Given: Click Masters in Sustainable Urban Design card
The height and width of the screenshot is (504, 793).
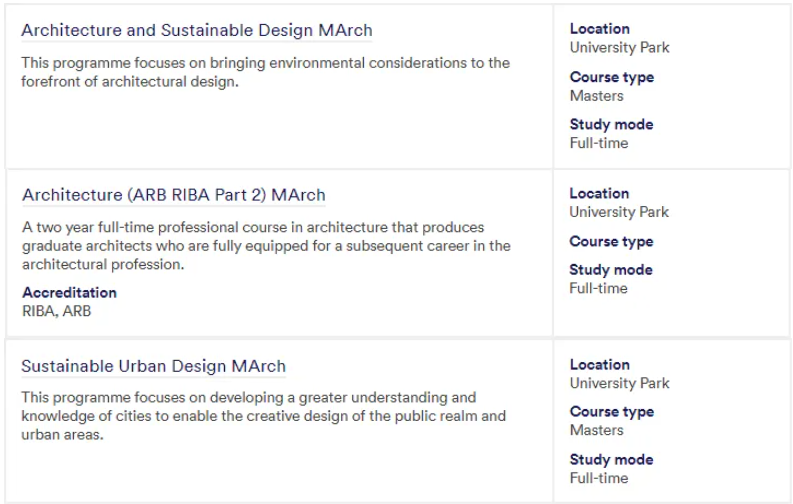Looking at the screenshot, I should point(597,430).
